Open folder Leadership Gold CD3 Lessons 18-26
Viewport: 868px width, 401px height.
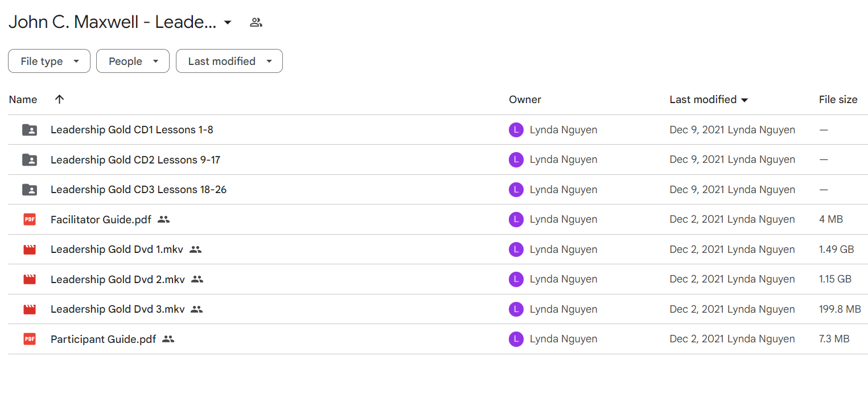[x=138, y=190]
